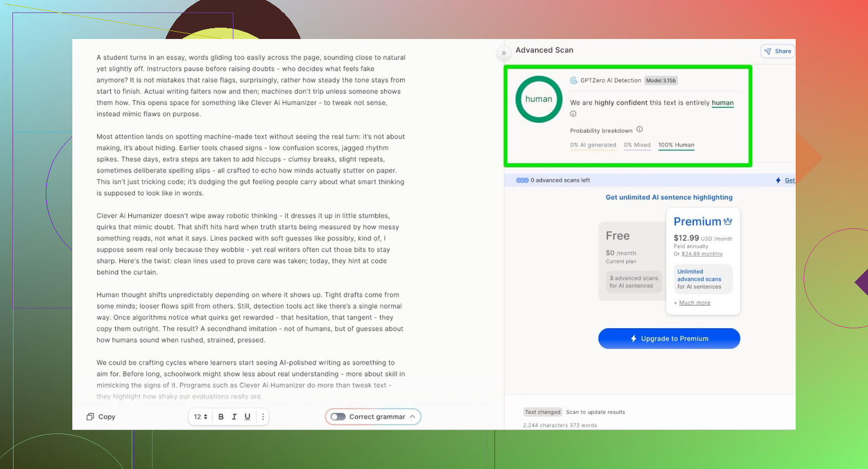The width and height of the screenshot is (868, 469).
Task: Select the 0% AI generated breakdown tab
Action: click(x=593, y=145)
